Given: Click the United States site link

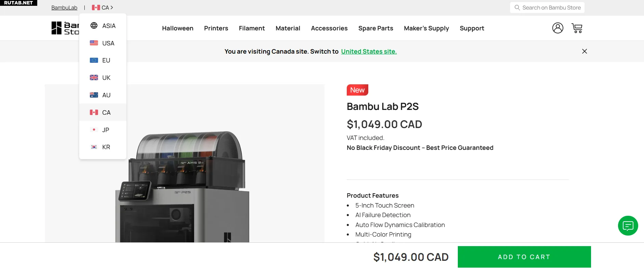Looking at the screenshot, I should coord(369,52).
